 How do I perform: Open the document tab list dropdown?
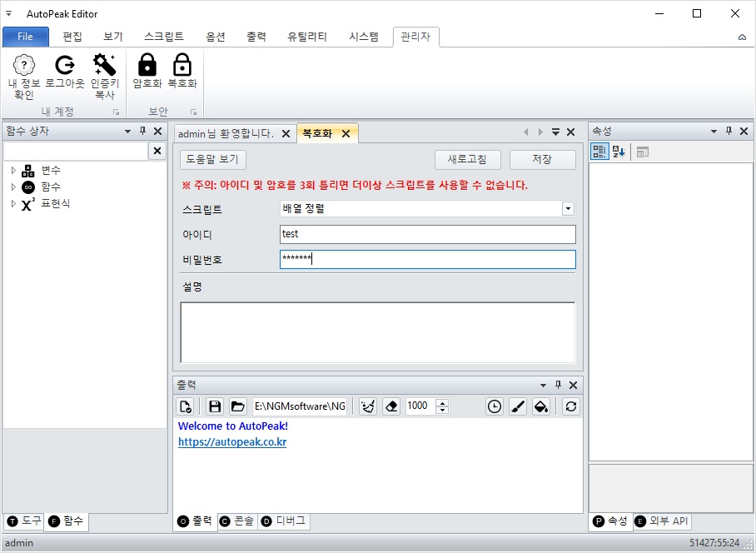click(556, 132)
